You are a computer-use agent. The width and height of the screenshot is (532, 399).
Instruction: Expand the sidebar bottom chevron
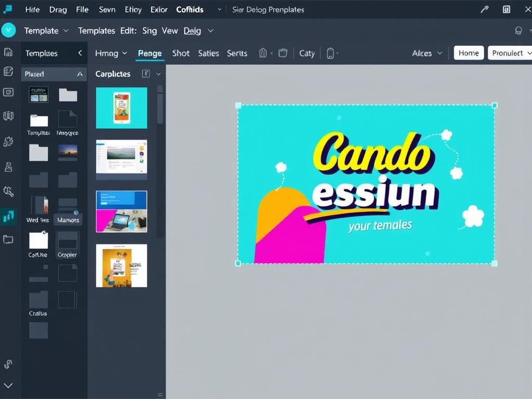click(x=8, y=385)
